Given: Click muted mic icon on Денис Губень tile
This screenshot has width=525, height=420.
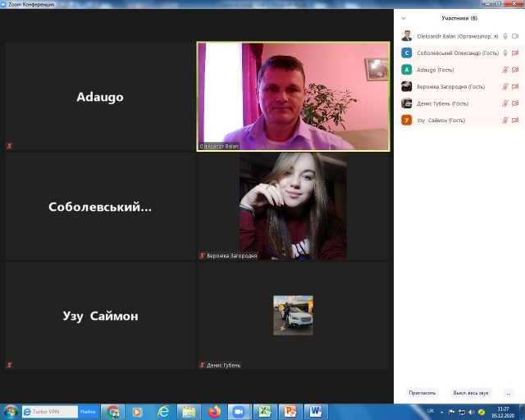Looking at the screenshot, I should 202,365.
